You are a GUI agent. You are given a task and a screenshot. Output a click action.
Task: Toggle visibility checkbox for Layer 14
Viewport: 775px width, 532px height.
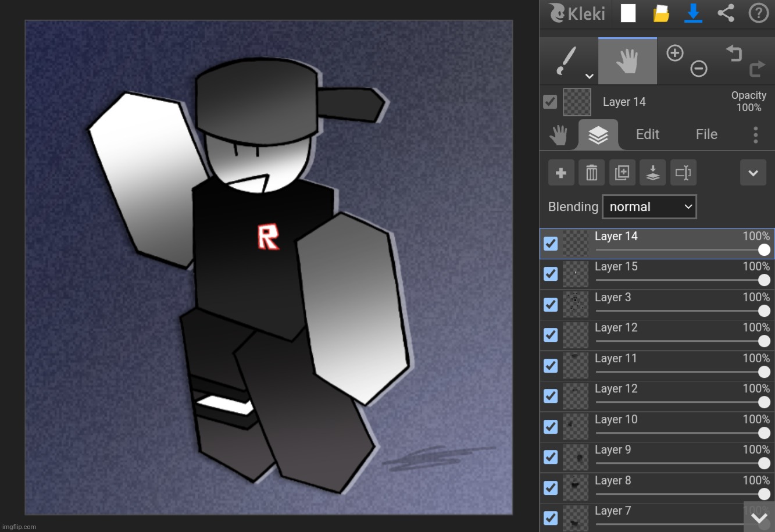pyautogui.click(x=551, y=244)
